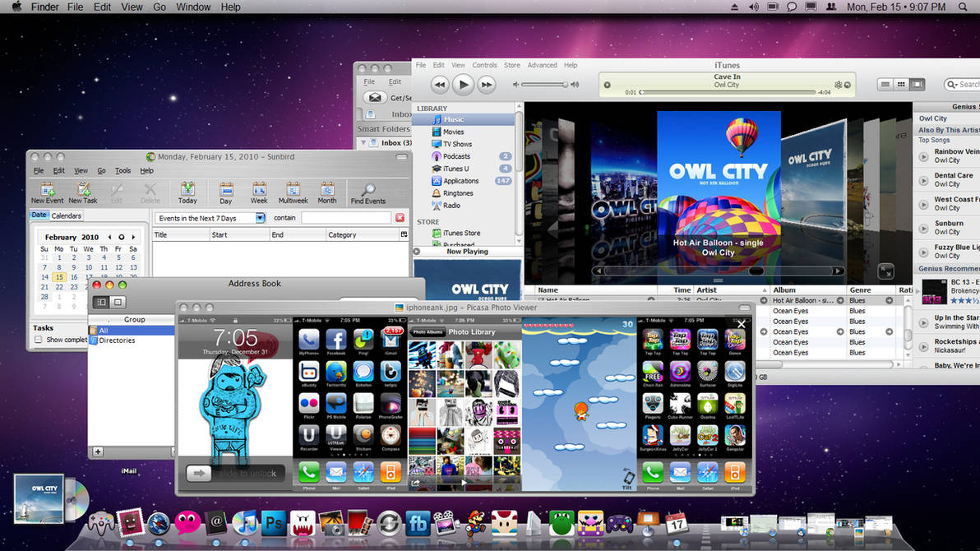Open Photoshop from the dock

pos(274,522)
